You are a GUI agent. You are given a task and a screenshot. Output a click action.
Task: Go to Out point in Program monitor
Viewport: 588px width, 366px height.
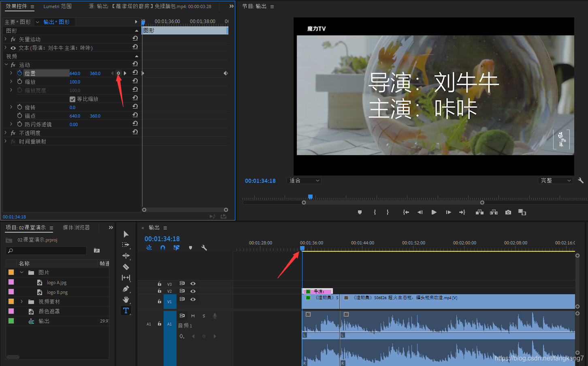coord(462,212)
